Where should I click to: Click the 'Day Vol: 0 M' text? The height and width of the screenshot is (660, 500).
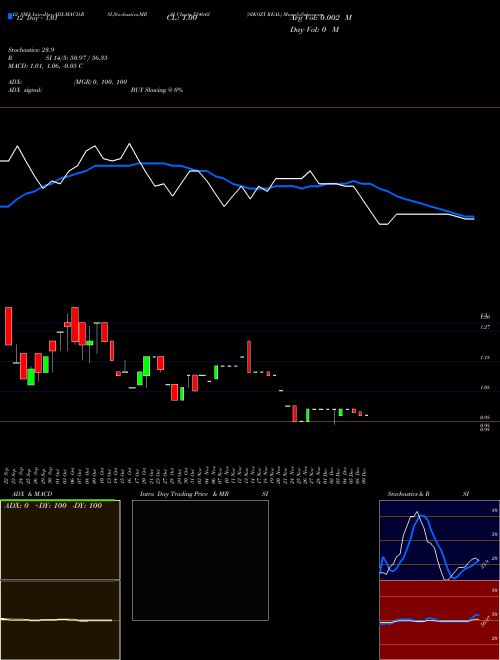[x=314, y=30]
